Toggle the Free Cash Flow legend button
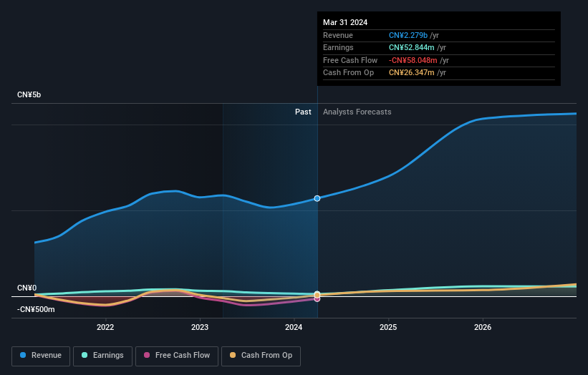This screenshot has width=588, height=375. pyautogui.click(x=177, y=356)
